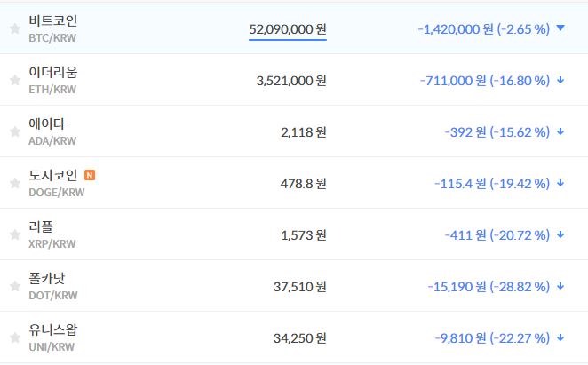Screen dimensions: 588x365
Task: Mark Polkadot DOT/KRW star icon
Action: (x=14, y=286)
